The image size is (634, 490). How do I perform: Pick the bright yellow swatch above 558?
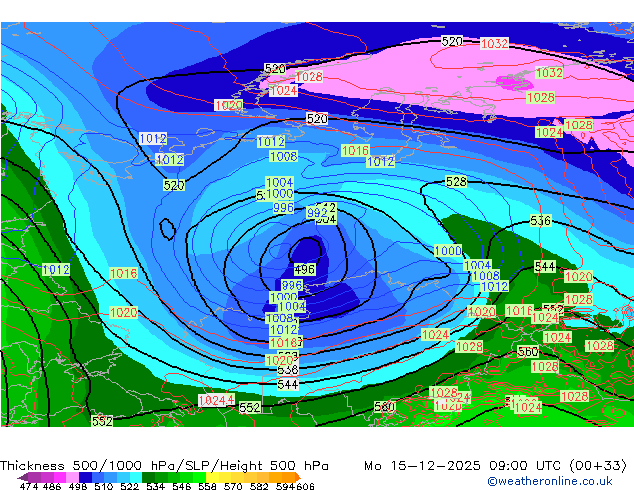tap(212, 477)
